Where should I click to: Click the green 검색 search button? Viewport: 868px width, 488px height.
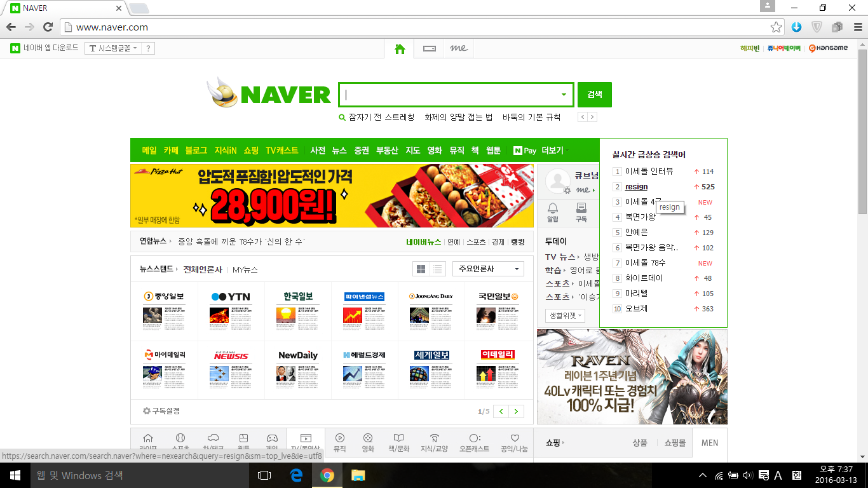[595, 95]
